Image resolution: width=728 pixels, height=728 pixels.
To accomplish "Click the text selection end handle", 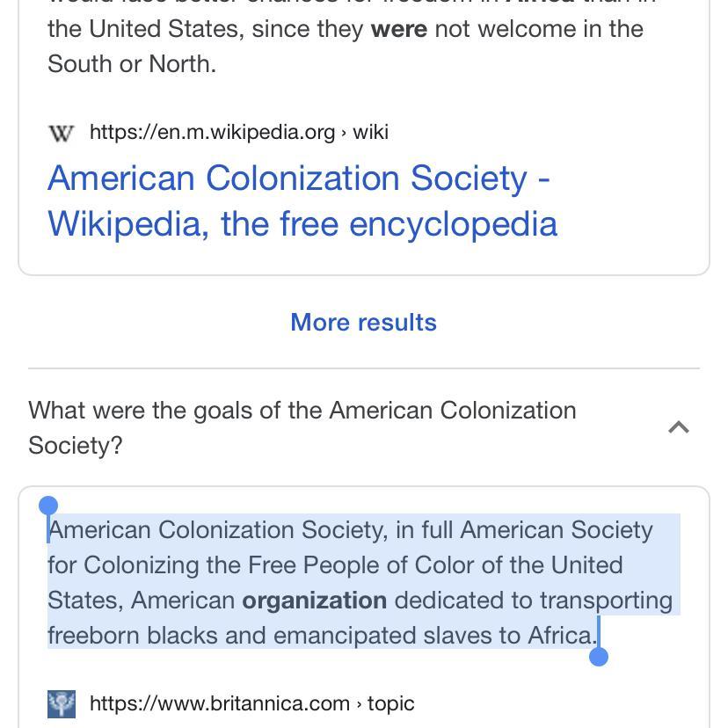I will (x=599, y=657).
